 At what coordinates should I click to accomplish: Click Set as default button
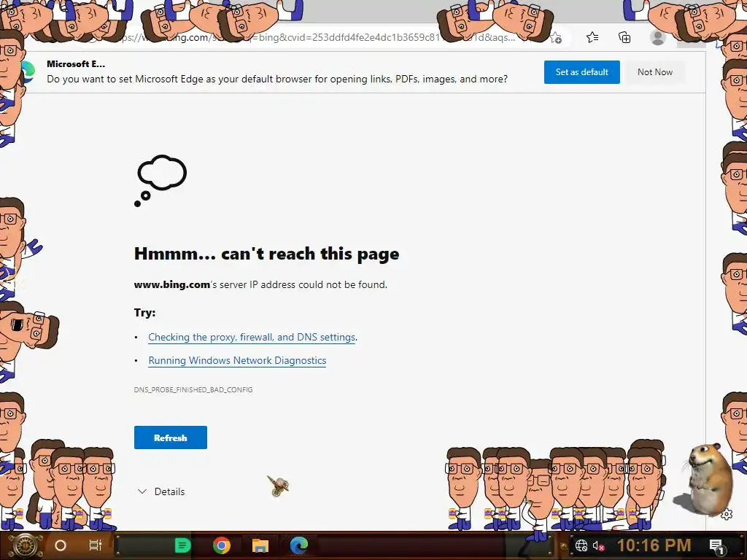(581, 72)
